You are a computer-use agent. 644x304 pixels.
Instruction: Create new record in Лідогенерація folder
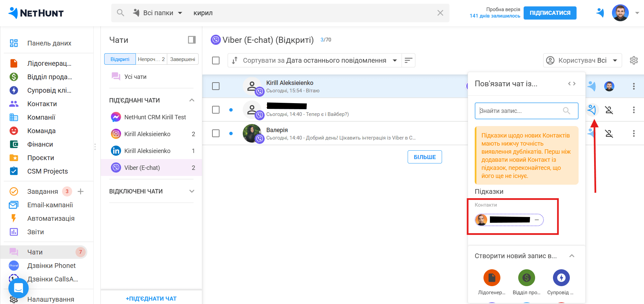[492, 282]
